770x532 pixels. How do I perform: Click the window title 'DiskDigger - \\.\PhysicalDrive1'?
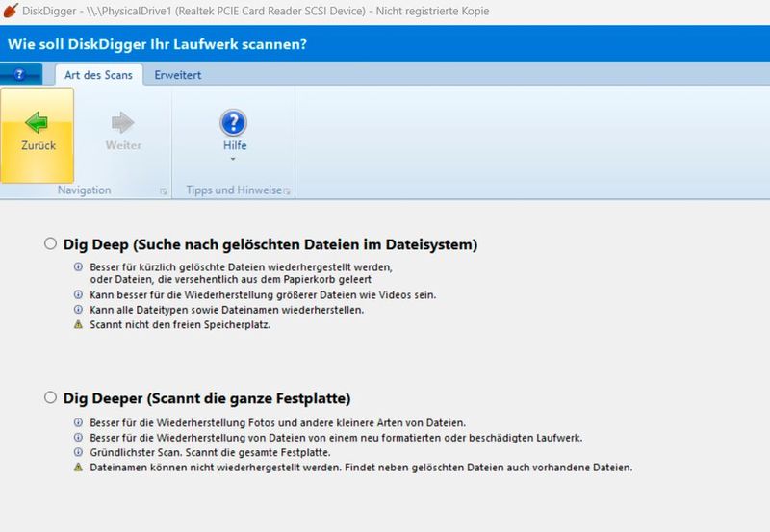(97, 11)
